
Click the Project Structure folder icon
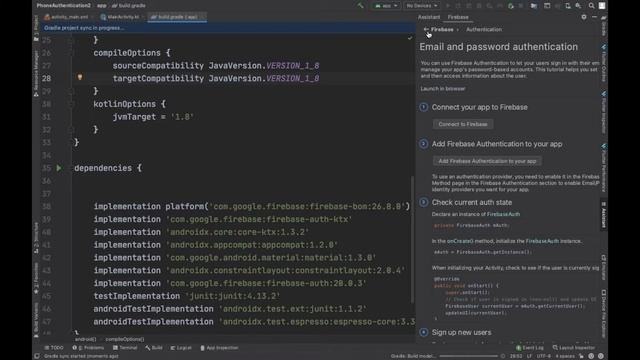coord(533,6)
